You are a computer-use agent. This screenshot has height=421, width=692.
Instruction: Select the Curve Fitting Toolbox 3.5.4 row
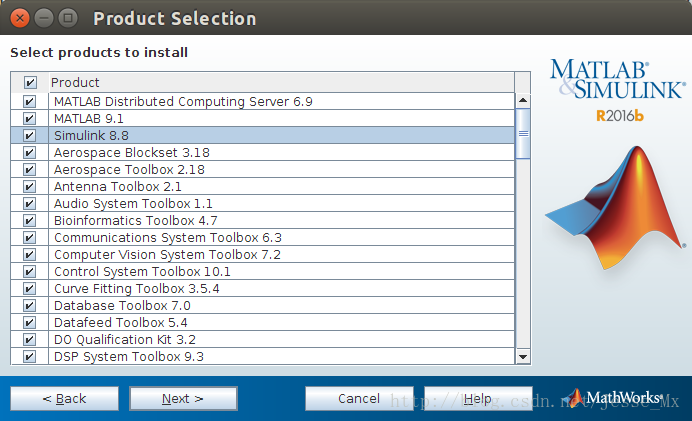pyautogui.click(x=280, y=288)
